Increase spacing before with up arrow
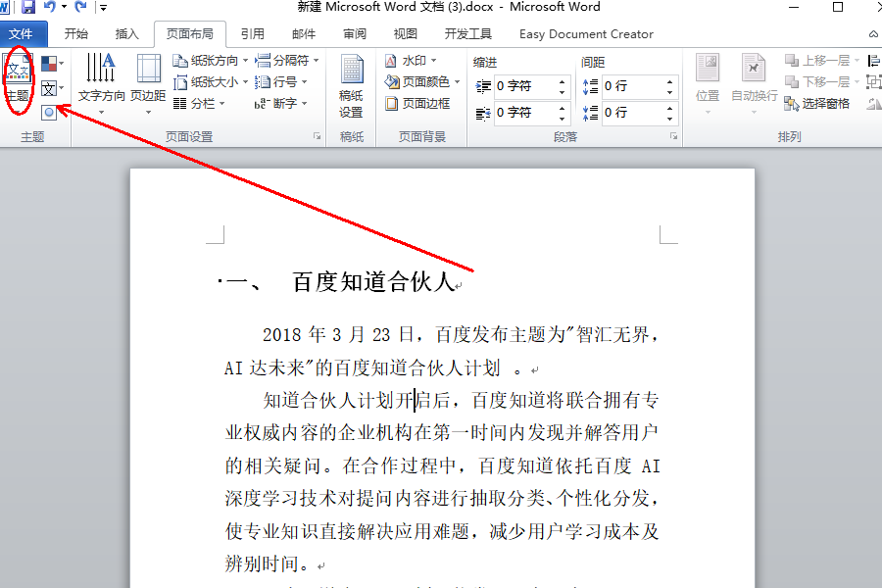 click(669, 81)
